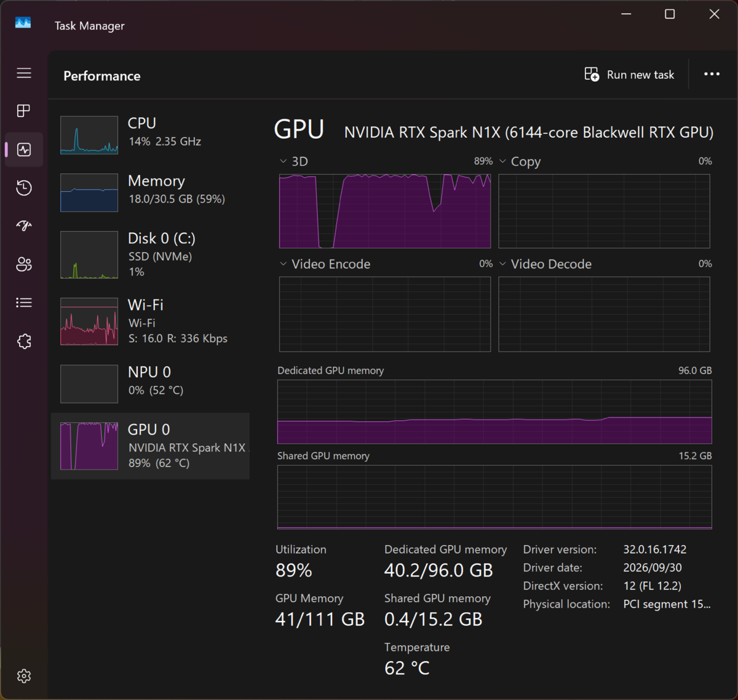Open the Users page icon
Screen dimensions: 738x700
pyautogui.click(x=24, y=264)
